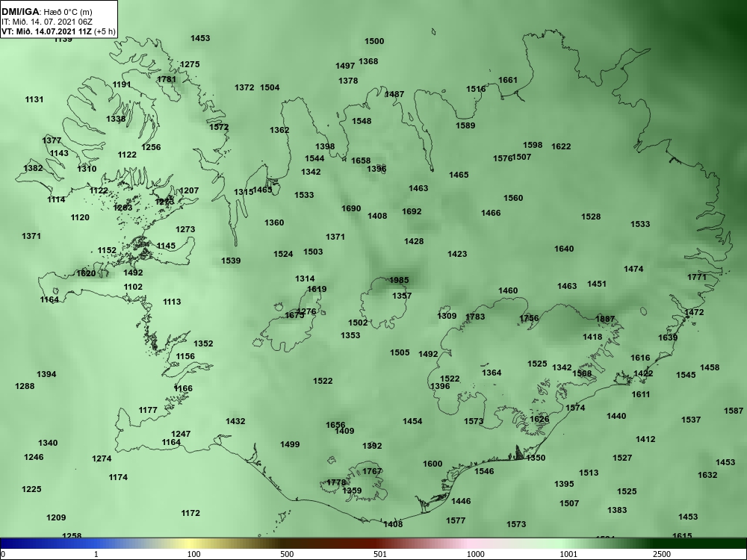Click the map value 1771 on the east coast
Image resolution: width=747 pixels, height=560 pixels.
[x=696, y=277]
